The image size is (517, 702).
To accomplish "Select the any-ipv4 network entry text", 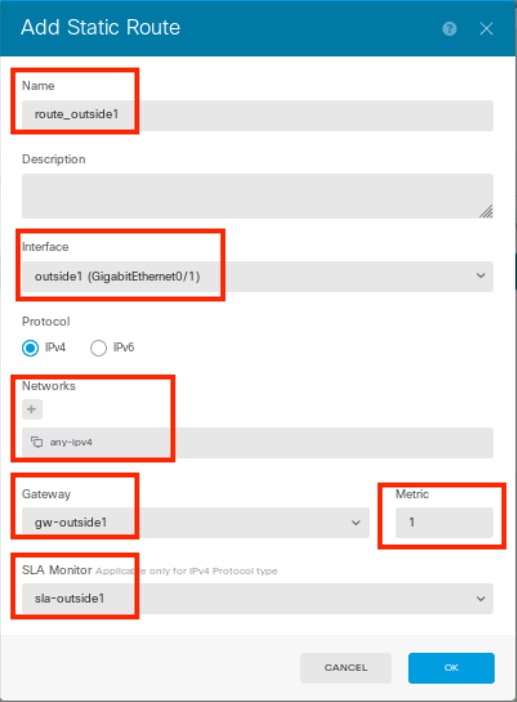I will tap(71, 442).
